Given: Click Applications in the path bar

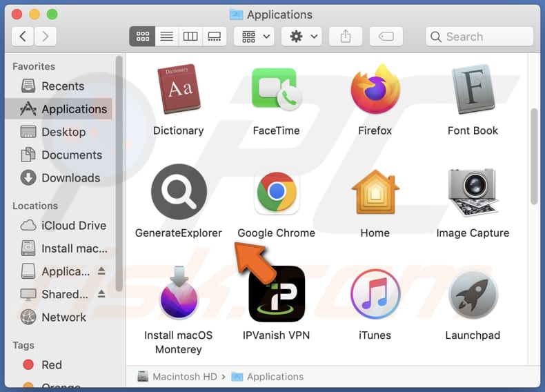Looking at the screenshot, I should click(x=267, y=376).
